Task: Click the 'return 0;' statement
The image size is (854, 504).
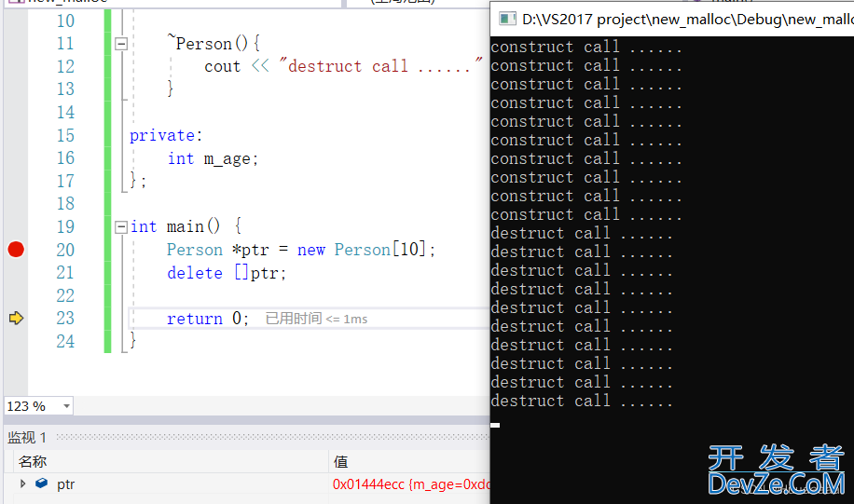Action: tap(208, 319)
